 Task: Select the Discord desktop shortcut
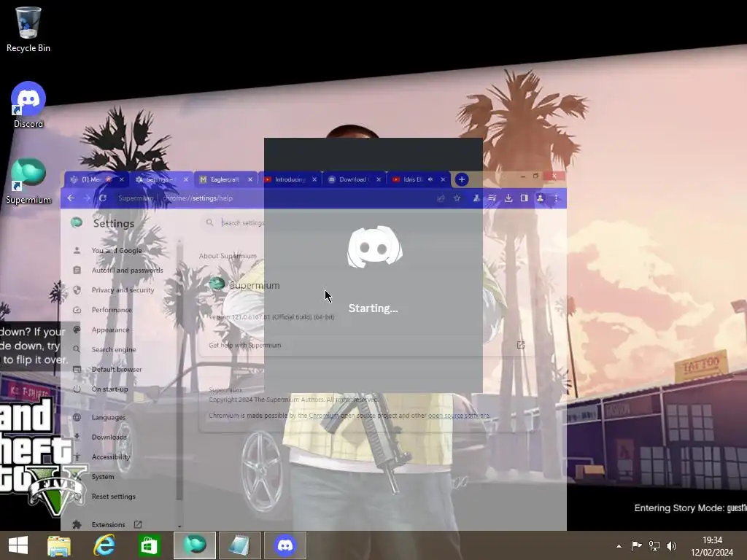pos(28,105)
